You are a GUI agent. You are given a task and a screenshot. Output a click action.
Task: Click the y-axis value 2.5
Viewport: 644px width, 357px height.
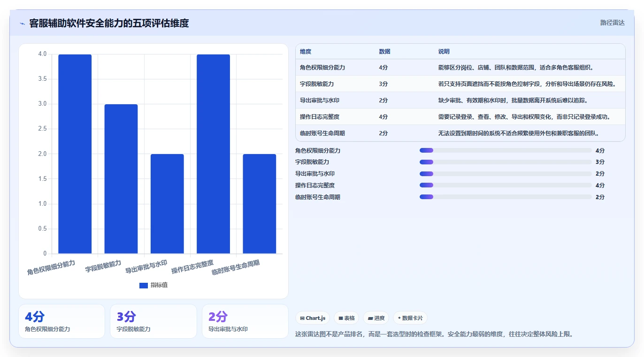tap(42, 129)
